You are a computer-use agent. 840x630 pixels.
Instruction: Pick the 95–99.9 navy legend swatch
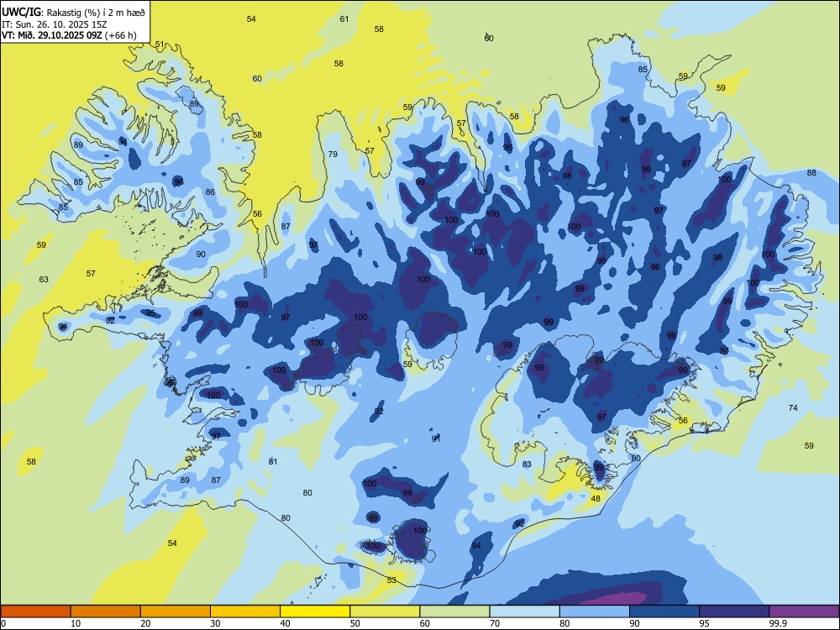[734, 612]
